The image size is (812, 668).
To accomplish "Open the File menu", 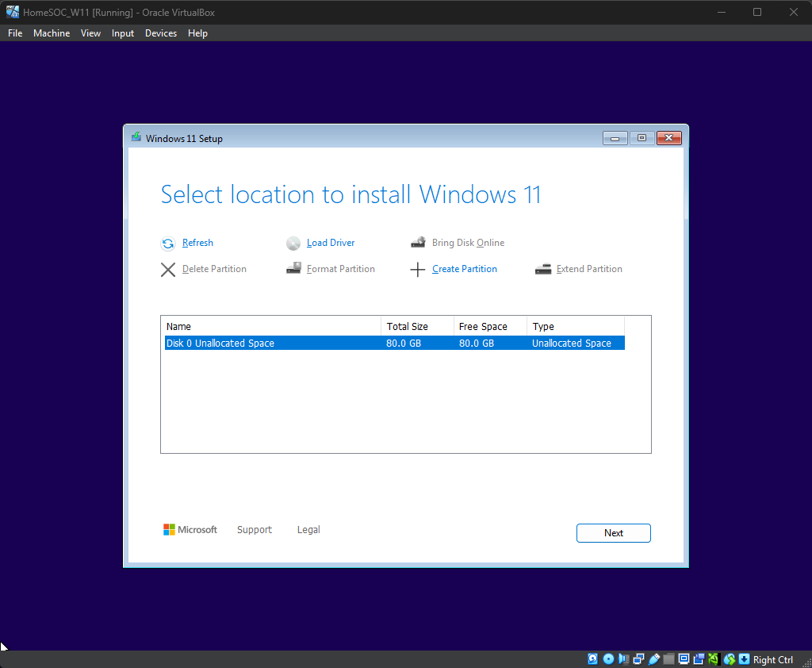I will tap(15, 33).
